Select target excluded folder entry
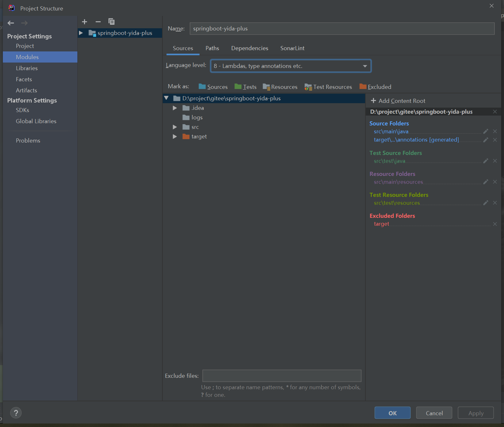The width and height of the screenshot is (504, 427). tap(381, 224)
